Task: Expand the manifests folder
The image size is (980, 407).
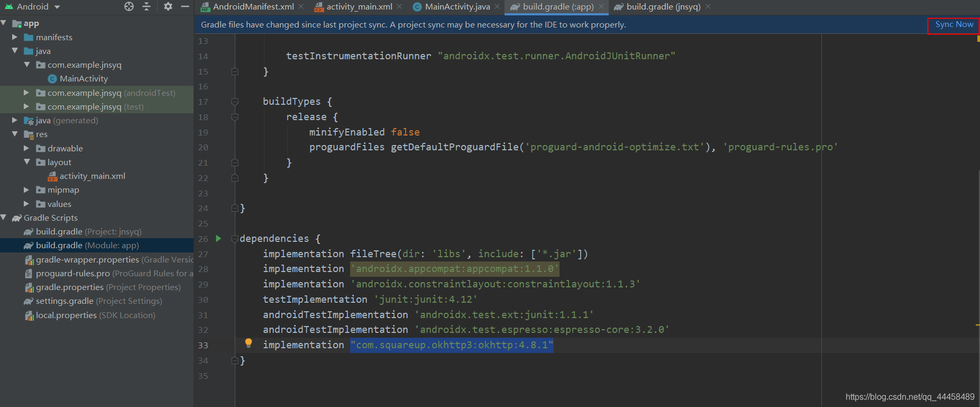Action: pyautogui.click(x=15, y=37)
